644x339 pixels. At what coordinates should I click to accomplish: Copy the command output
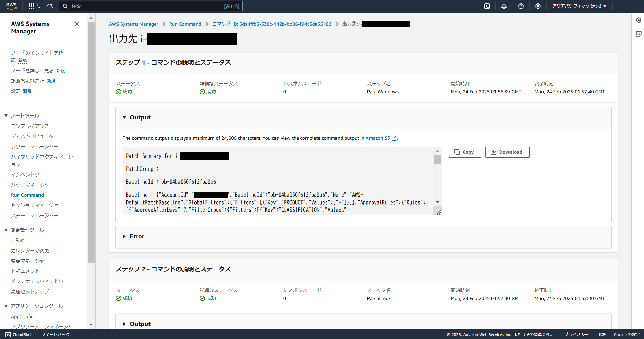point(465,152)
